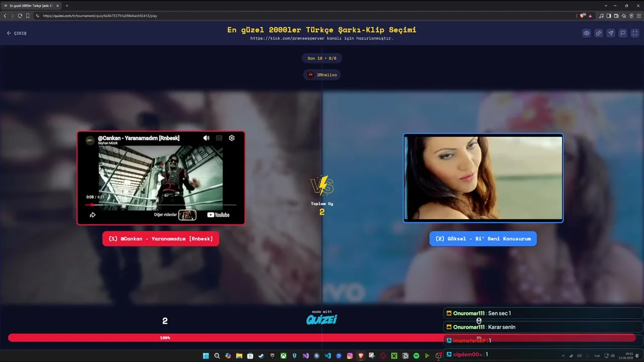Open the Brave Rewards triangle icon
Screen dimensions: 644x362
590,16
